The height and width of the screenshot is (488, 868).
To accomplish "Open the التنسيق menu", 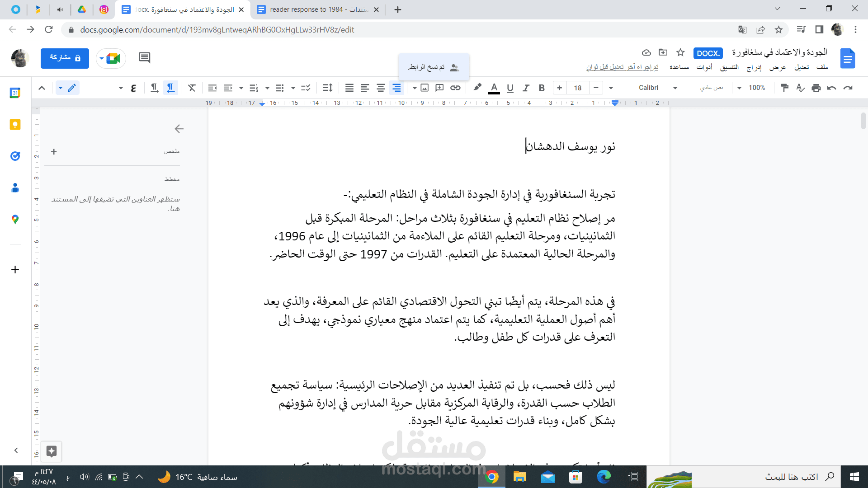I will pyautogui.click(x=729, y=67).
